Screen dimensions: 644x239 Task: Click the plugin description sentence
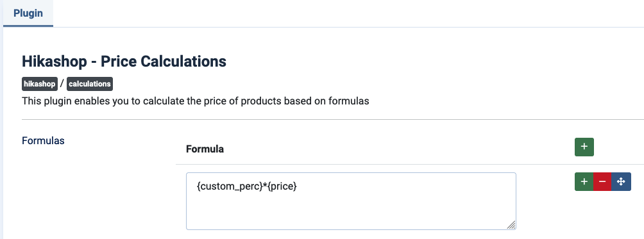(x=196, y=101)
